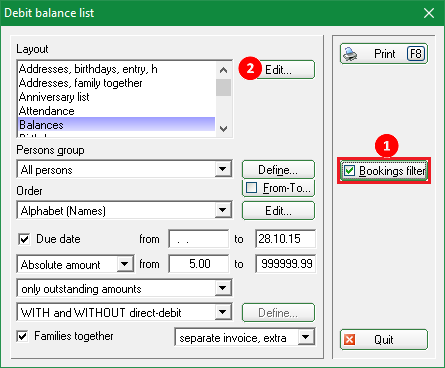Click Edit... next to the Order field
Viewport: 445px width, 368px height.
(x=278, y=211)
